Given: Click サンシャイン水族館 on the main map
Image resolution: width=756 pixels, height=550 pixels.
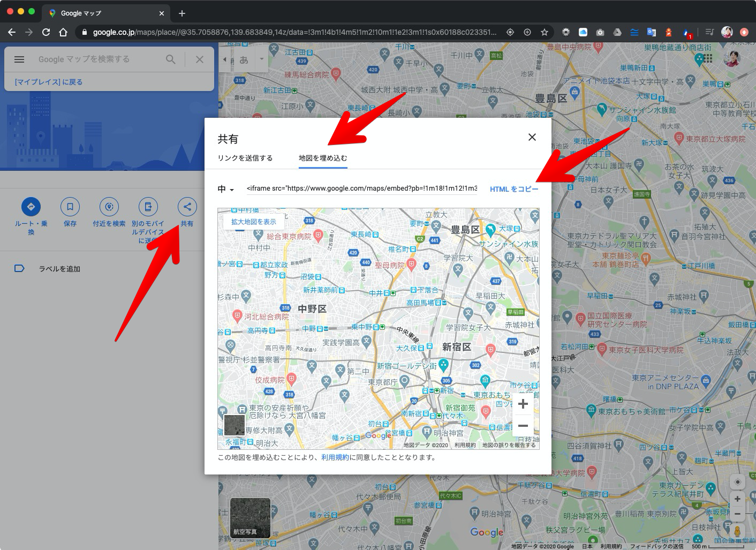Looking at the screenshot, I should 642,110.
